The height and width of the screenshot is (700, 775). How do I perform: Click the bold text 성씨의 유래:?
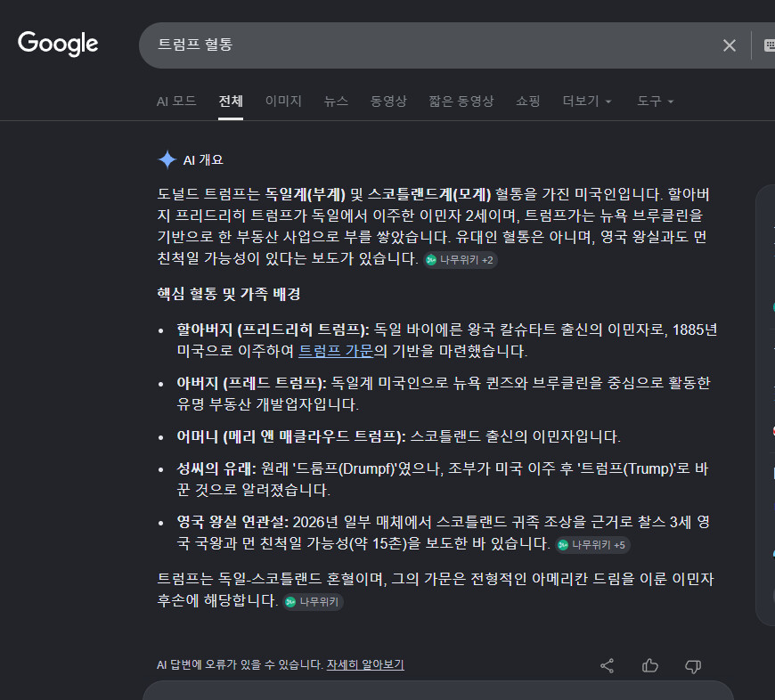216,468
